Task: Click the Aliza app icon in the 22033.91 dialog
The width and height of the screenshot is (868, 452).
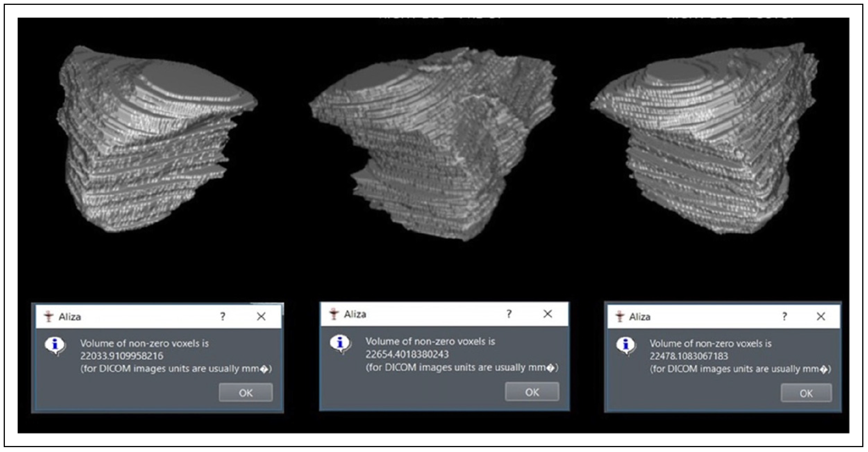Action: [x=49, y=317]
